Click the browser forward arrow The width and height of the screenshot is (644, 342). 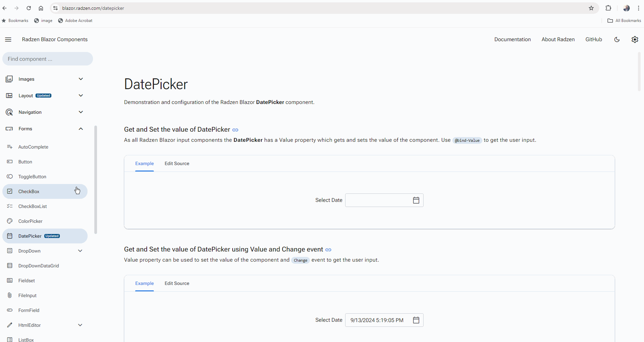click(x=17, y=8)
